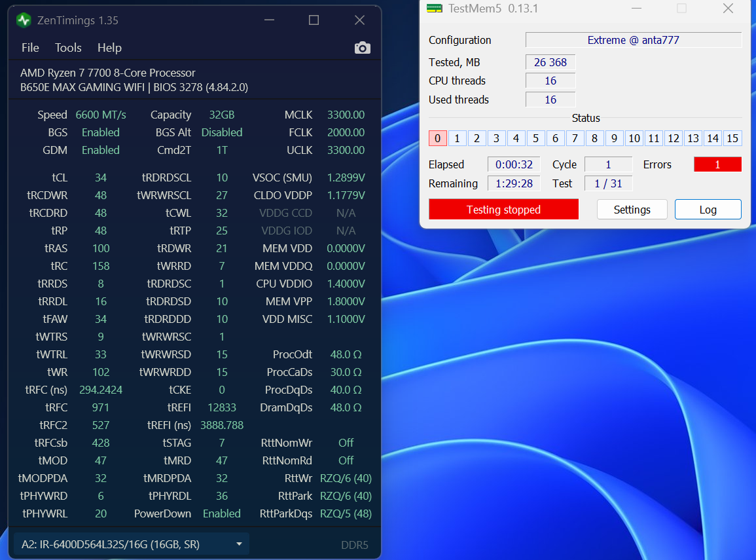Image resolution: width=756 pixels, height=560 pixels.
Task: Minimize the ZenTimings window
Action: [270, 20]
